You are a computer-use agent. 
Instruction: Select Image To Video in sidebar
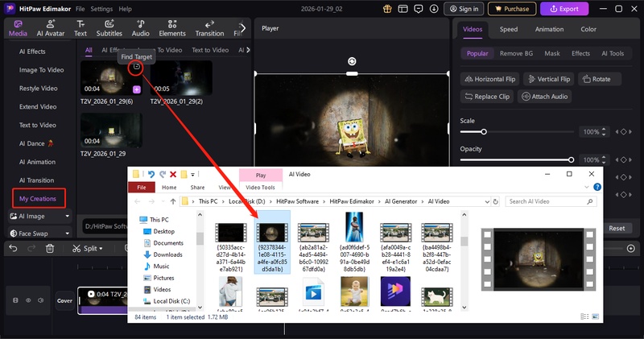[41, 70]
